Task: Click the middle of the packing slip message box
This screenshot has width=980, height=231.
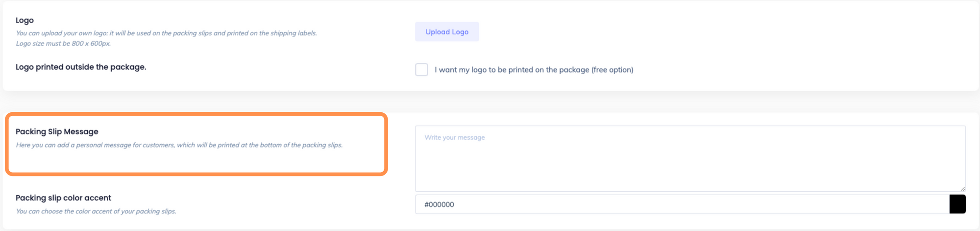Action: coord(690,158)
